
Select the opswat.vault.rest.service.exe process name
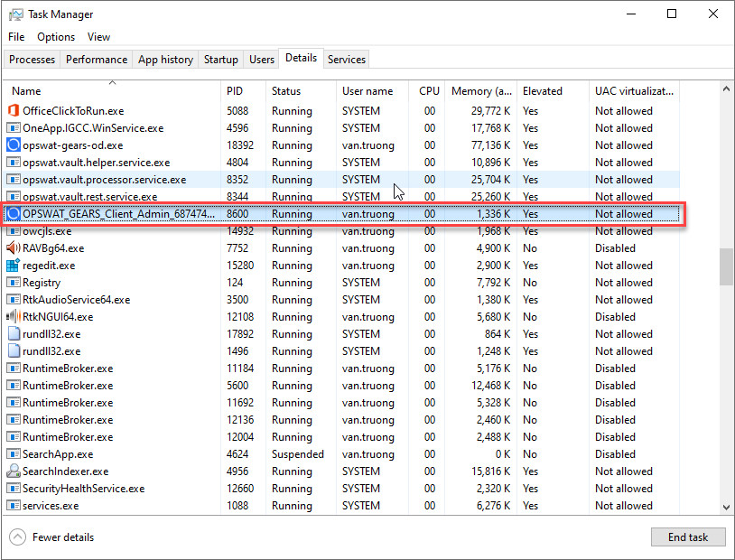(90, 197)
